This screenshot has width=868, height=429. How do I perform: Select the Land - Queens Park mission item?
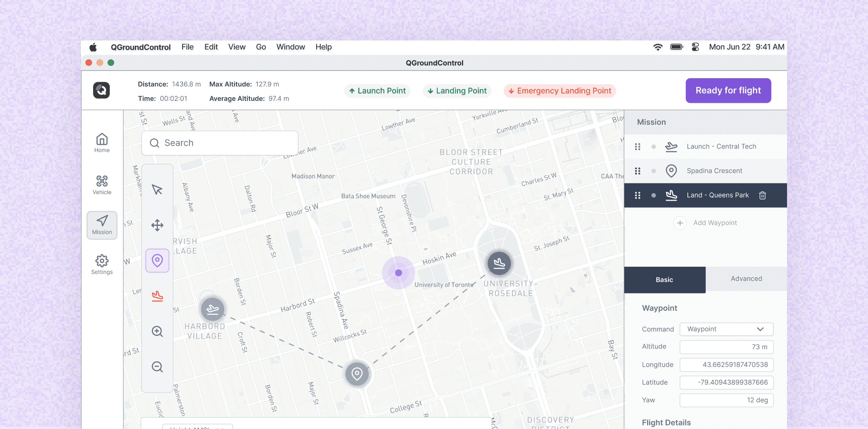pos(706,195)
